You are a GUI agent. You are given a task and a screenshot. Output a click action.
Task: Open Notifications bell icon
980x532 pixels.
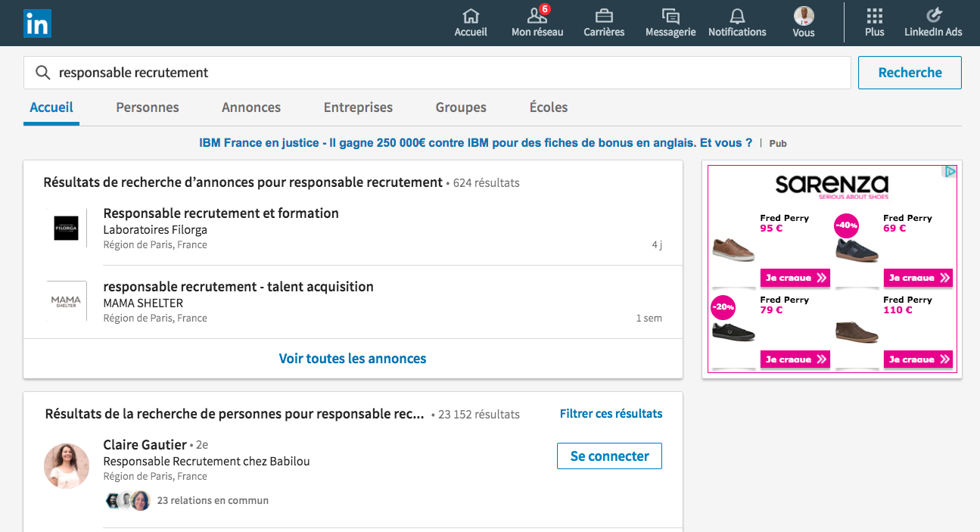click(737, 17)
